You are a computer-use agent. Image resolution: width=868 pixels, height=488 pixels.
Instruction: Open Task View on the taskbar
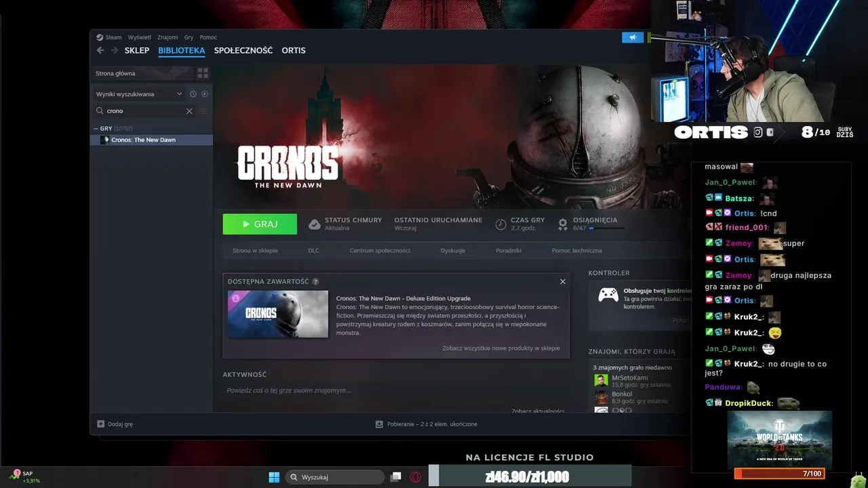[397, 477]
